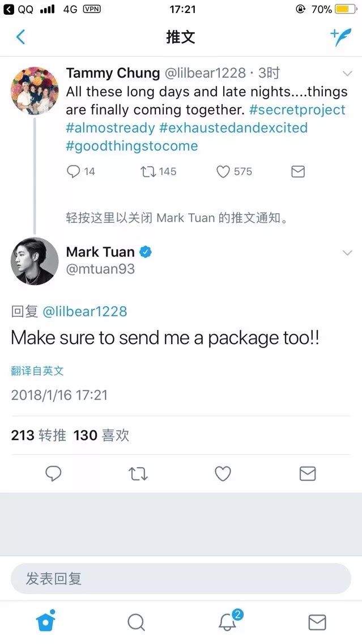
Task: Like Mark Tuan's tweet with heart icon
Action: (x=223, y=474)
